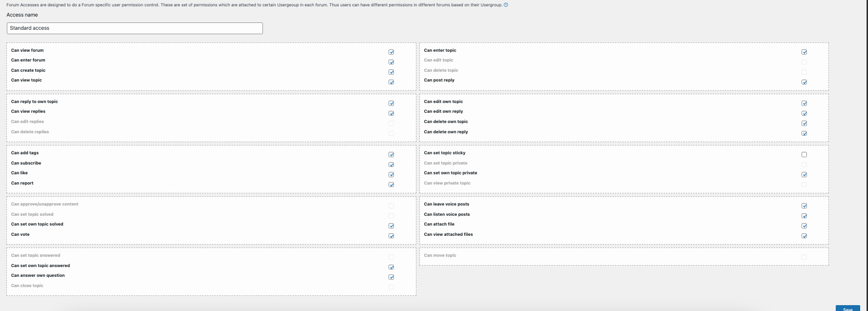The height and width of the screenshot is (311, 868).
Task: Disable the Can like permission
Action: coord(391,174)
